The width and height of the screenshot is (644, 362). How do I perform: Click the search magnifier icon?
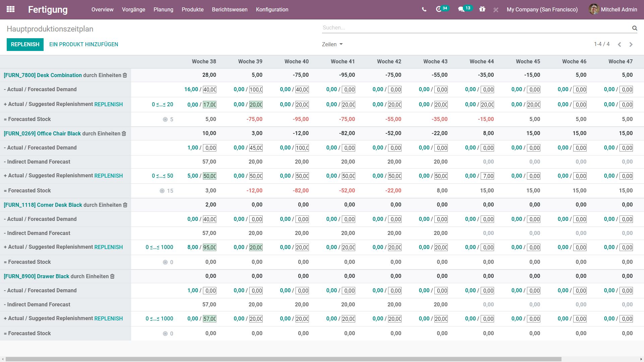[x=634, y=28]
